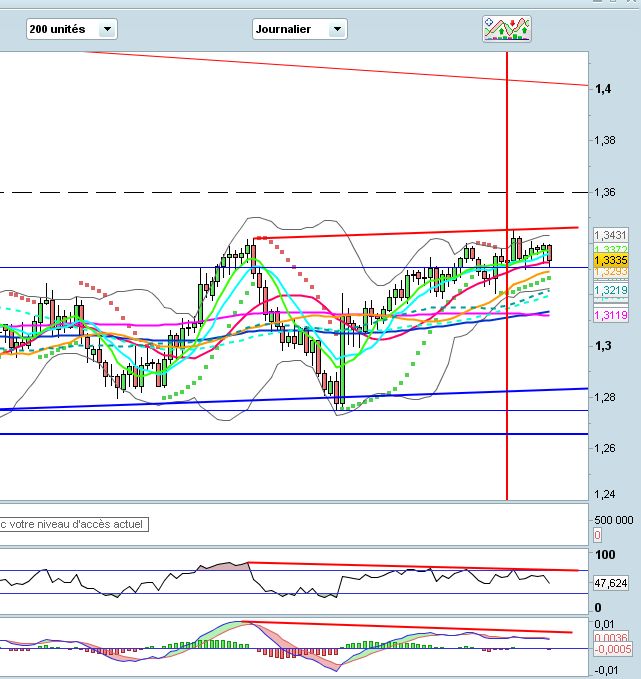Click the RSI scale label 100
Image resolution: width=641 pixels, height=679 pixels.
(x=605, y=555)
